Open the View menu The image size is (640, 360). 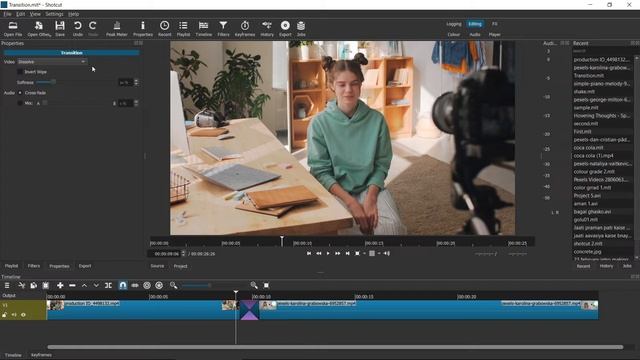click(x=35, y=14)
